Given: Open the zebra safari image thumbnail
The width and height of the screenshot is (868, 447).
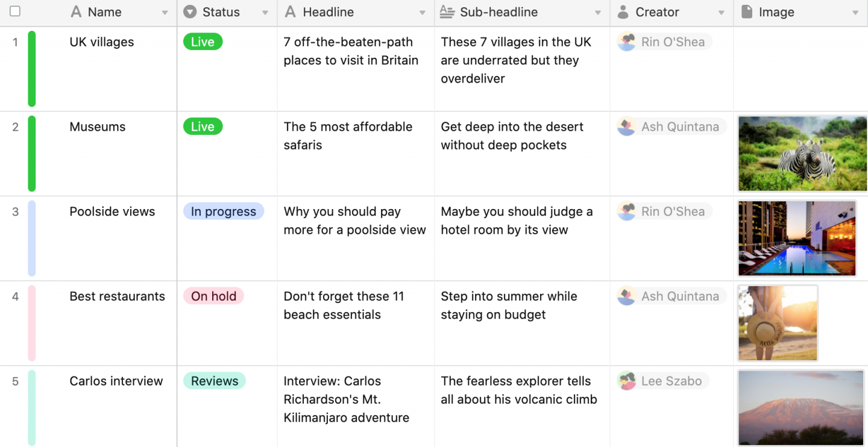Looking at the screenshot, I should coord(802,154).
